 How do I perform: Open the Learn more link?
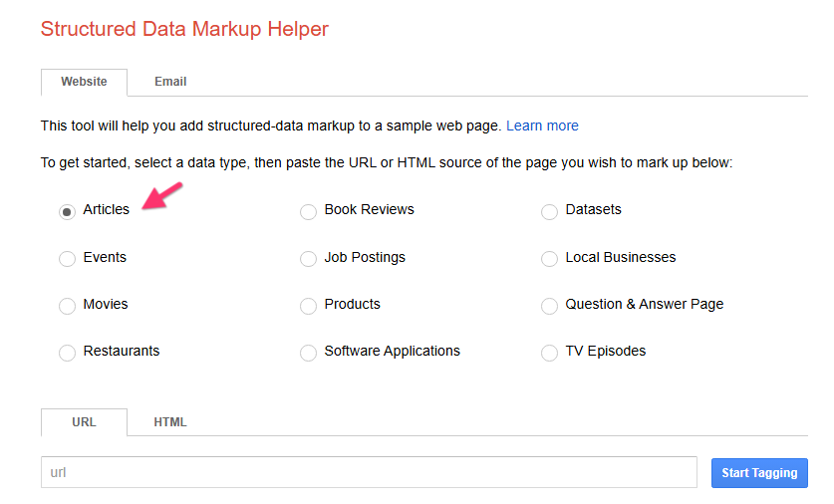pyautogui.click(x=542, y=126)
